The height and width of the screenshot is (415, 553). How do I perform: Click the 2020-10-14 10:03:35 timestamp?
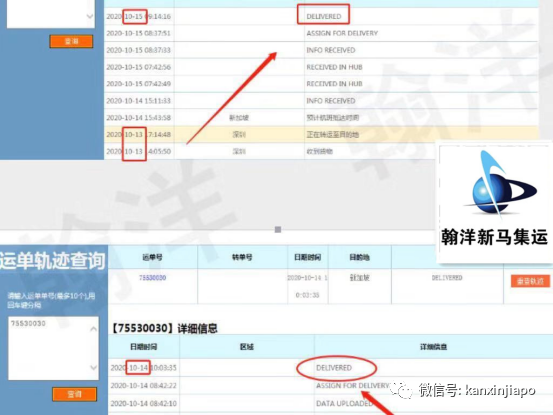pyautogui.click(x=144, y=368)
